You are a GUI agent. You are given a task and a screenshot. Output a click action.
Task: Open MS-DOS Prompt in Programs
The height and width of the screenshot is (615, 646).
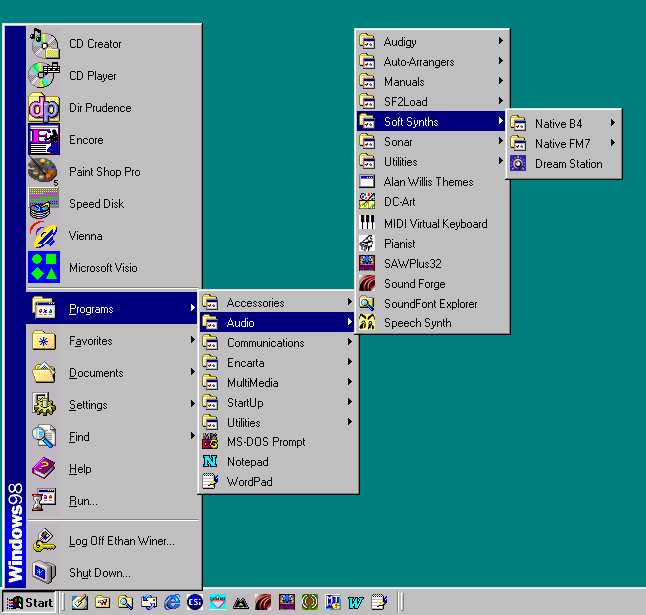click(x=265, y=442)
